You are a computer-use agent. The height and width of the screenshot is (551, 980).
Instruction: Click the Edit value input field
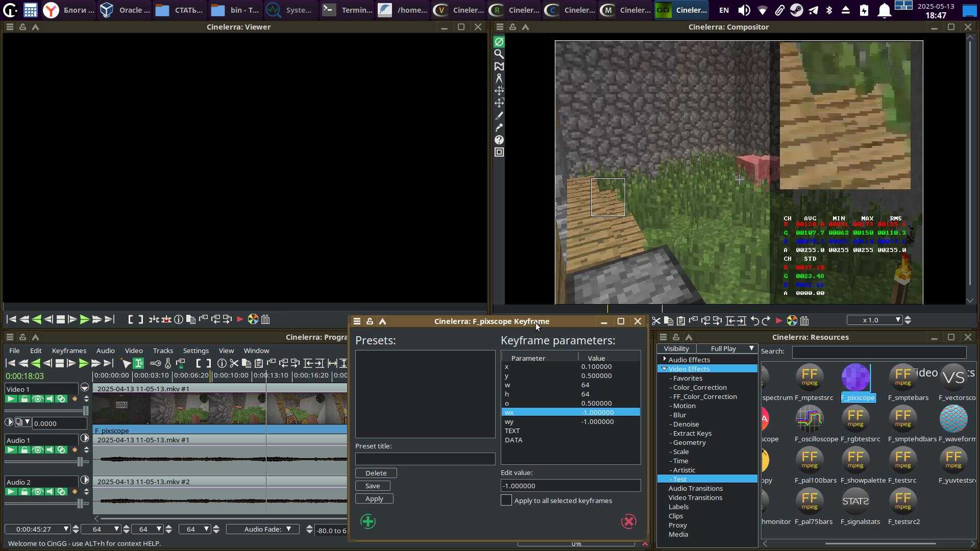coord(570,486)
